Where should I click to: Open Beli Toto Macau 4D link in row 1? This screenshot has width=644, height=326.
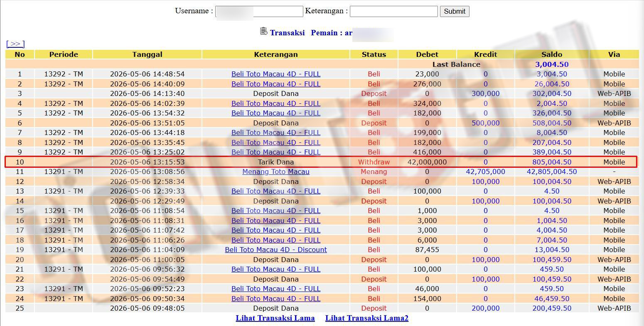click(x=276, y=74)
